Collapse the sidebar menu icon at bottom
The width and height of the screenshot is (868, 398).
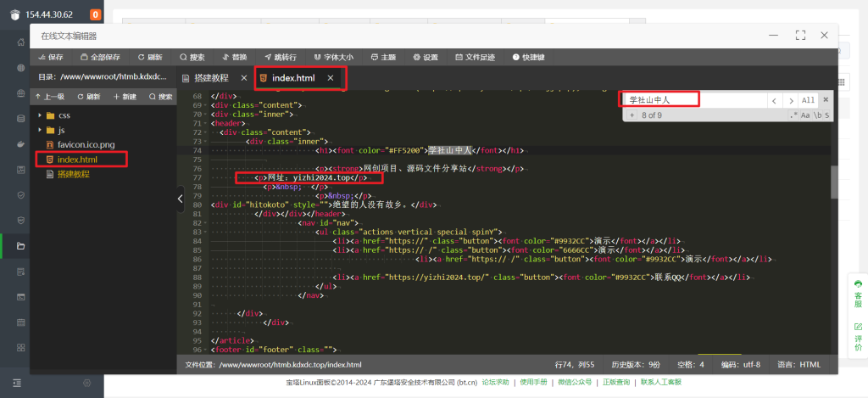tap(17, 383)
